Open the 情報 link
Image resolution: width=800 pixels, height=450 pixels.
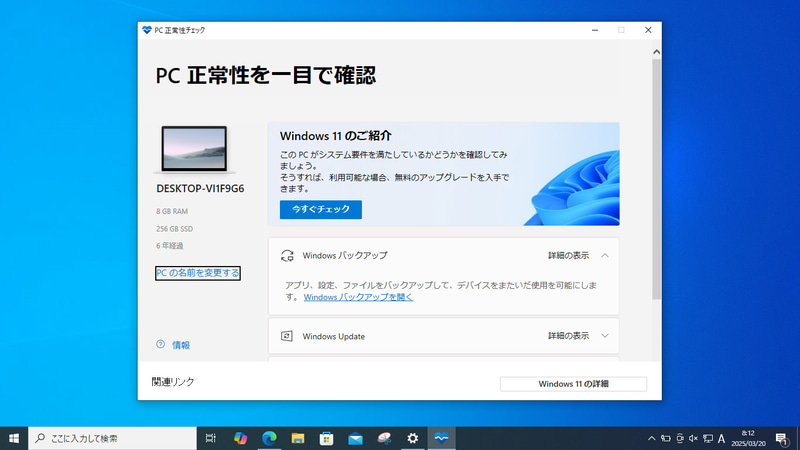[x=181, y=345]
